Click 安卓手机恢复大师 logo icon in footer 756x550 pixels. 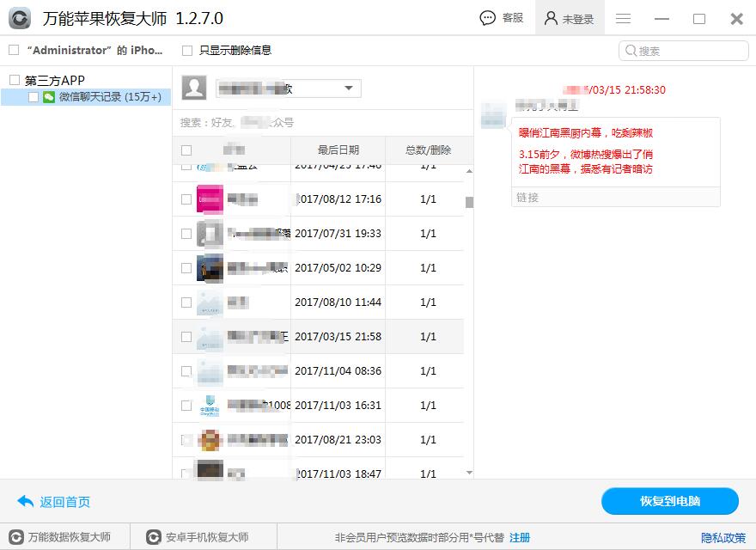[x=153, y=537]
